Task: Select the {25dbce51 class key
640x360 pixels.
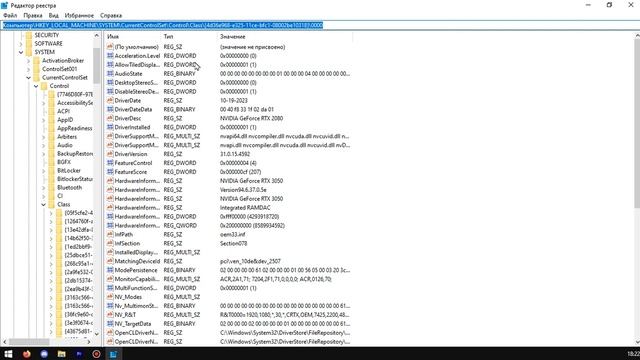Action: 78,255
